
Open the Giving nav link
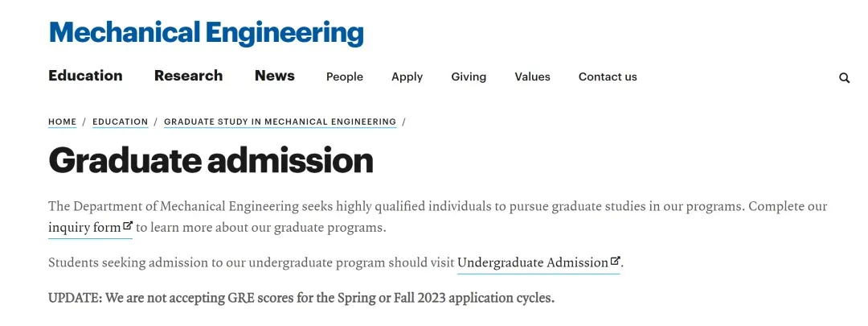(x=469, y=77)
